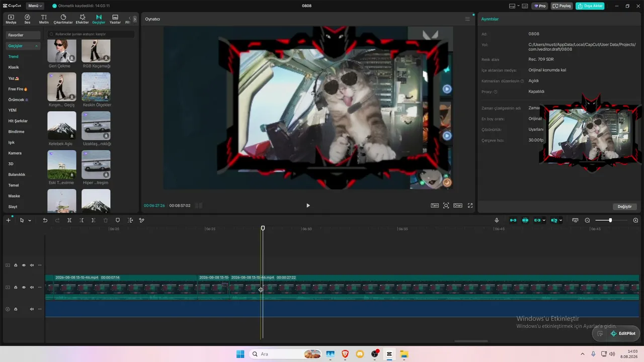This screenshot has width=644, height=362.
Task: Click the timeline zoom slider
Action: [x=611, y=220]
